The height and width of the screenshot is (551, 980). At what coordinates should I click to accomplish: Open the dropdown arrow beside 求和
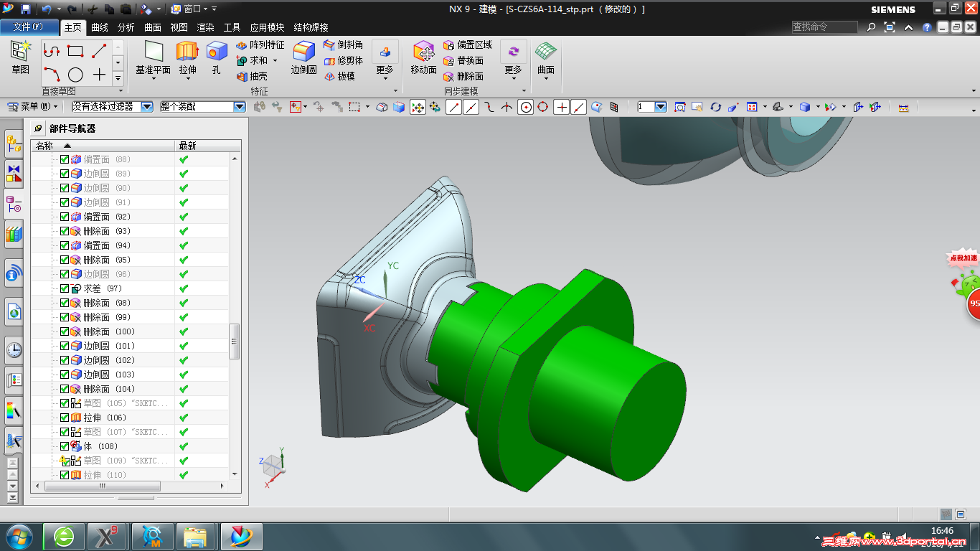point(275,60)
